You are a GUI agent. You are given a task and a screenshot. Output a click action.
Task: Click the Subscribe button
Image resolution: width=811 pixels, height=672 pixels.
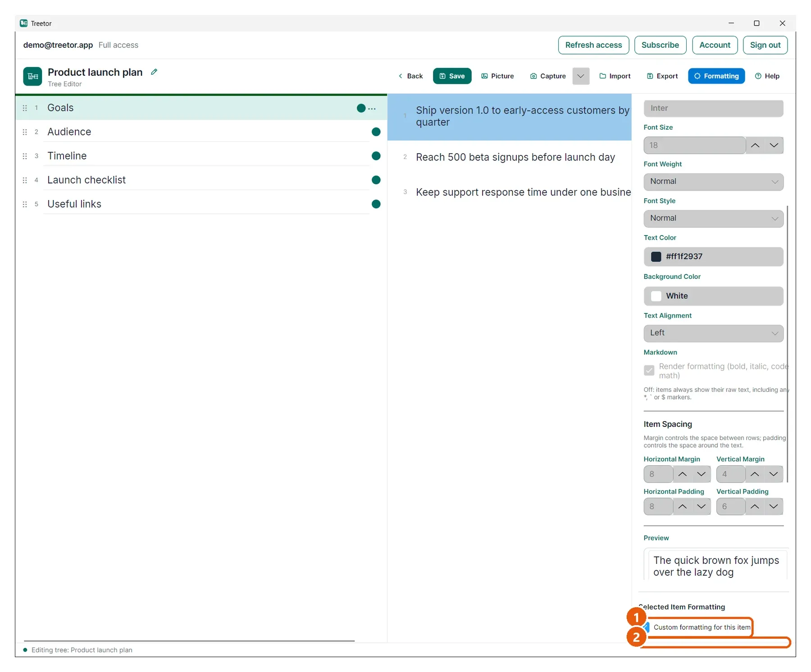(x=660, y=45)
